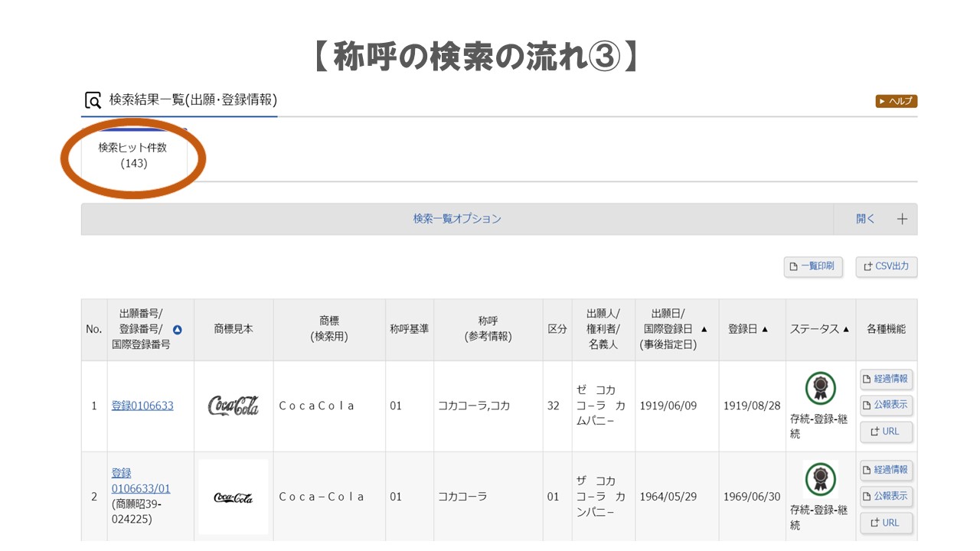Image resolution: width=980 pixels, height=551 pixels.
Task: Click the status badge icon in row 1
Action: [820, 389]
